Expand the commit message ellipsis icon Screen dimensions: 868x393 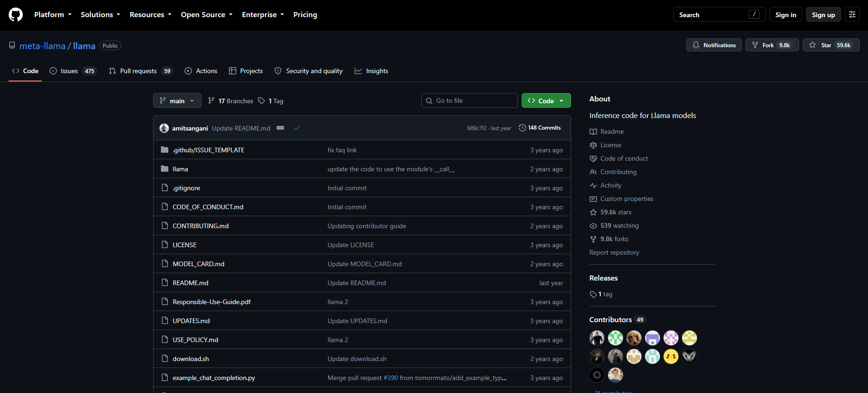coord(280,128)
